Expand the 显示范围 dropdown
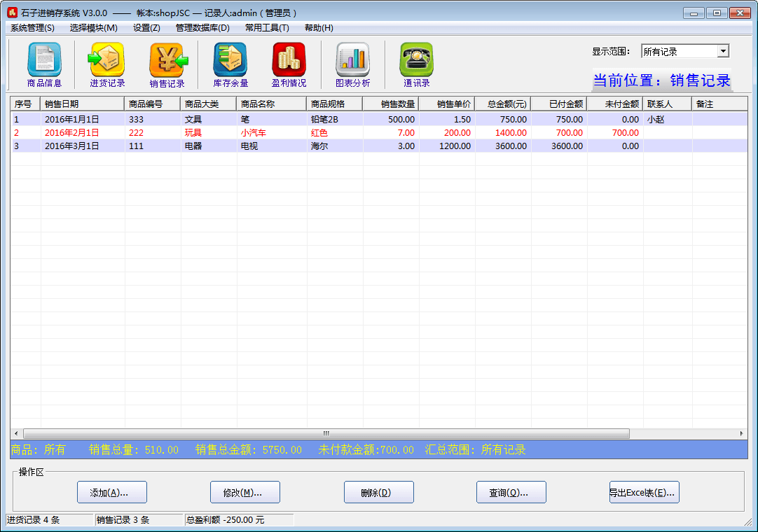Image resolution: width=758 pixels, height=532 pixels. click(723, 51)
